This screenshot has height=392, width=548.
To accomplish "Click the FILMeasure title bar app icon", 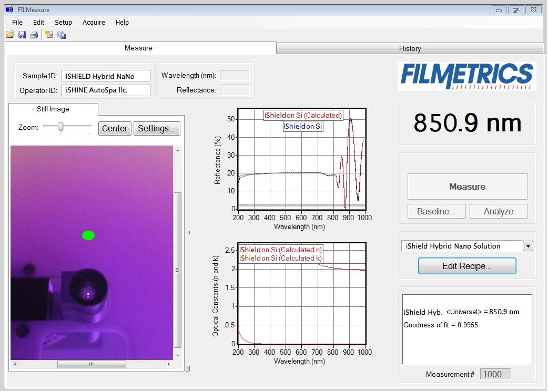I will (8, 9).
